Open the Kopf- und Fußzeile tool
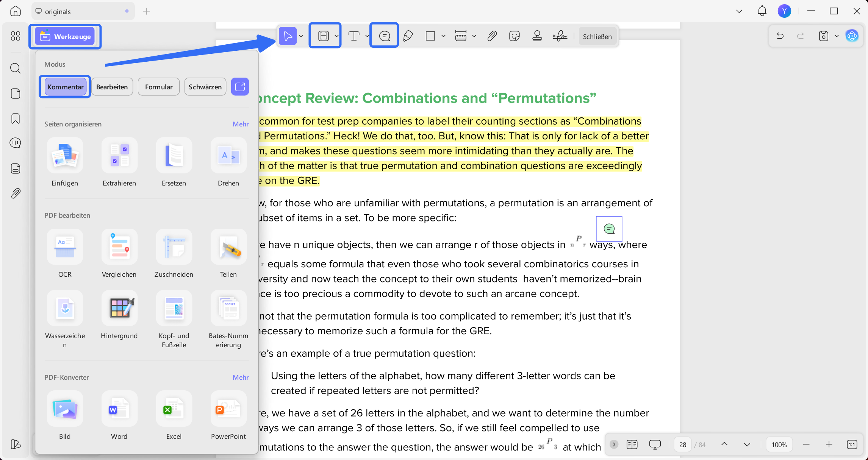 pos(174,320)
